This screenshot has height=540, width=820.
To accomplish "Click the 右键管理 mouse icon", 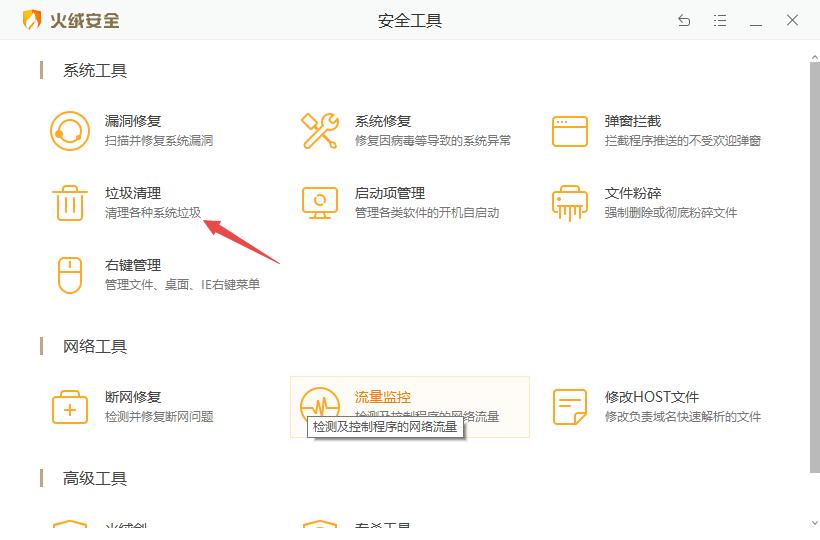I will [70, 275].
